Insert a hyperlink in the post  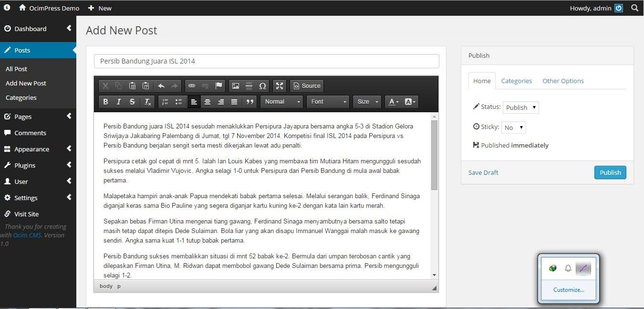coord(192,86)
